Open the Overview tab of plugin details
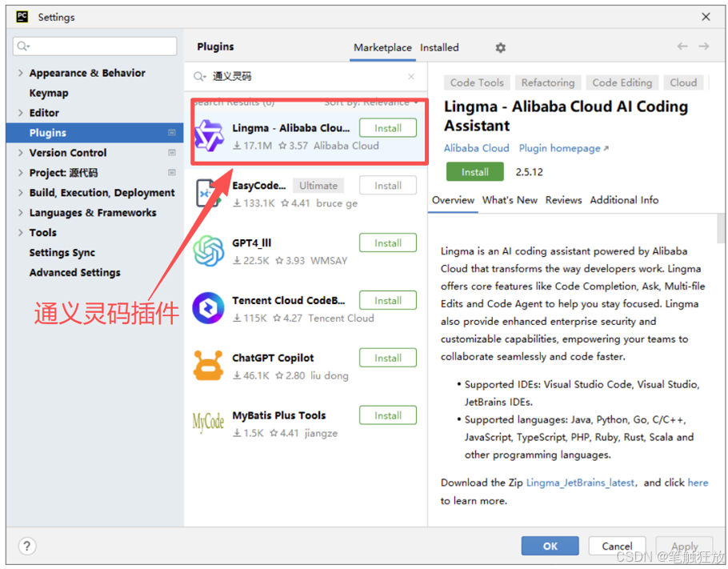This screenshot has height=569, width=728. pyautogui.click(x=453, y=200)
